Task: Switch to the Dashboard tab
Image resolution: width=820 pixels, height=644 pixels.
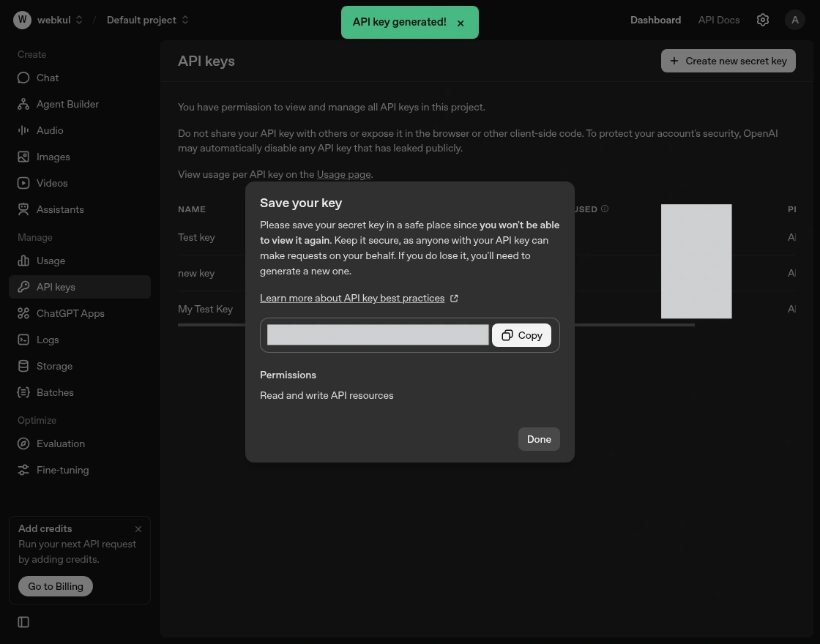Action: (x=655, y=20)
